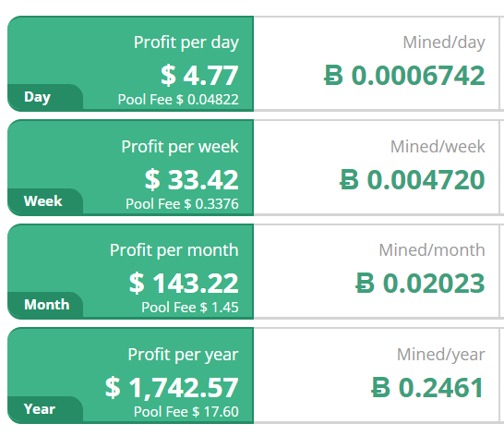Click the 0.2461 mined per year amount
The width and height of the screenshot is (504, 436).
[x=441, y=387]
